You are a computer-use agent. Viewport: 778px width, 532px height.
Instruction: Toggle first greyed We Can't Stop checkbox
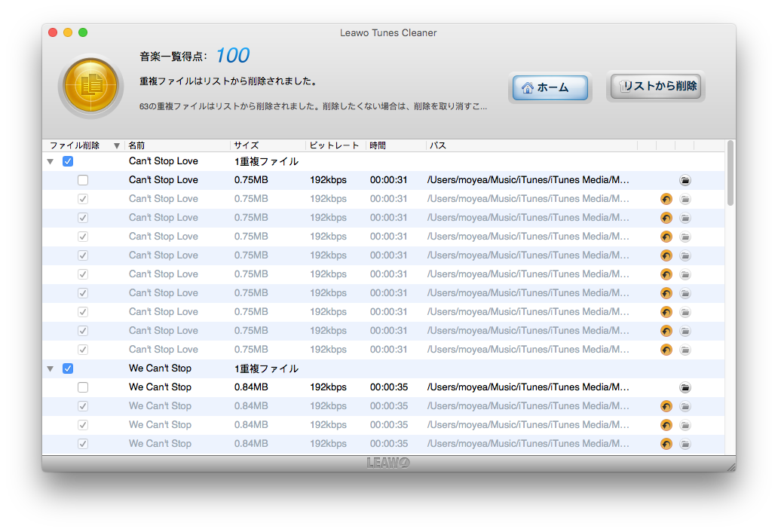click(x=83, y=406)
